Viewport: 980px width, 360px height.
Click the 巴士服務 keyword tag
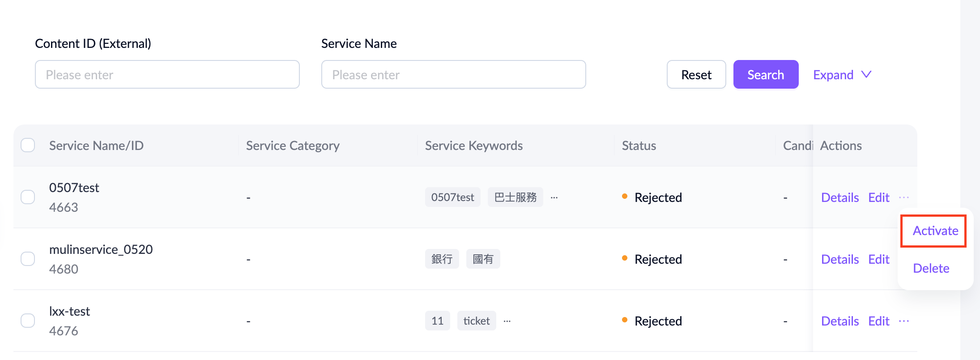pyautogui.click(x=515, y=197)
